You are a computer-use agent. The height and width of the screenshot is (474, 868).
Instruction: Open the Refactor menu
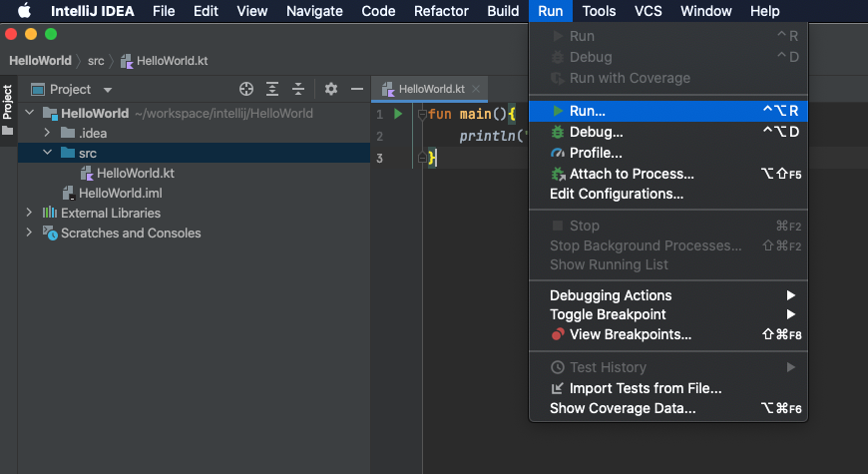(441, 11)
